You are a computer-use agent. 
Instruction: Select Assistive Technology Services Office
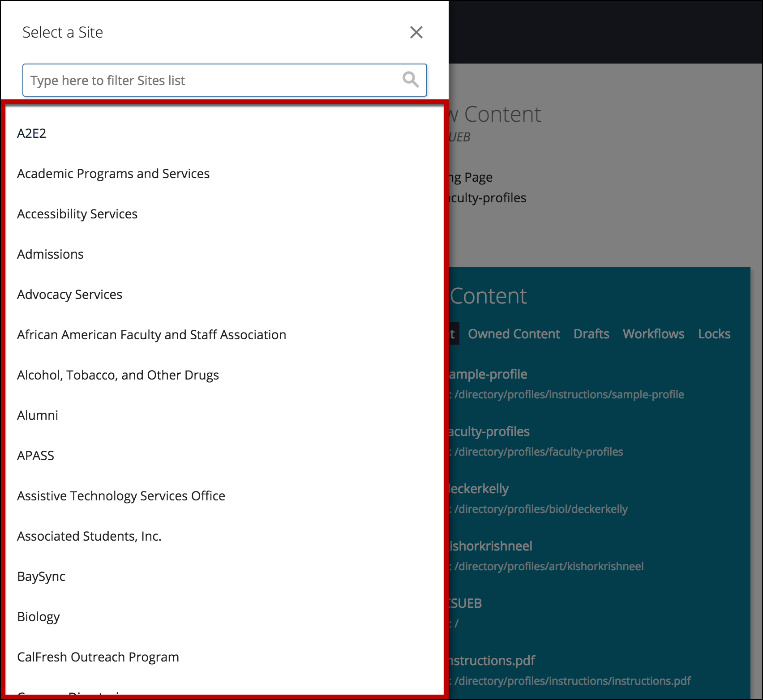pos(121,496)
